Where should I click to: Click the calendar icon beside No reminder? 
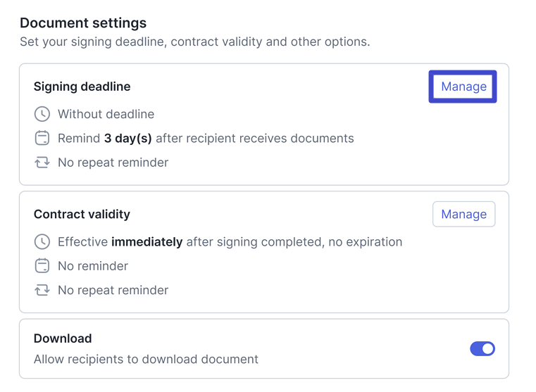[x=42, y=266]
